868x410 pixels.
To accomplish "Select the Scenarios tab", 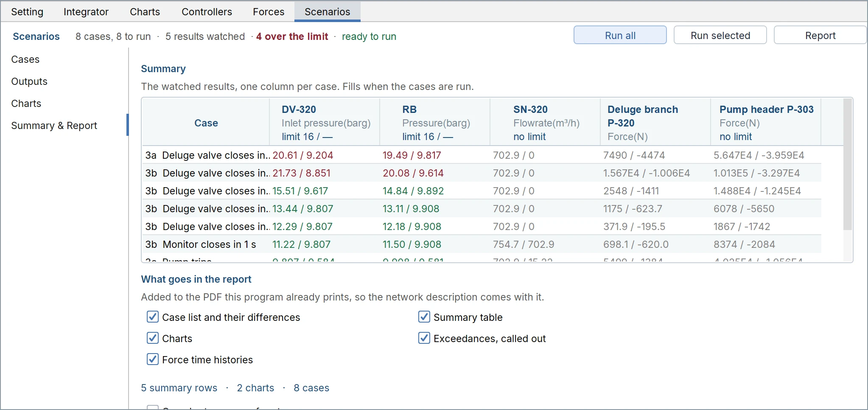I will click(328, 12).
